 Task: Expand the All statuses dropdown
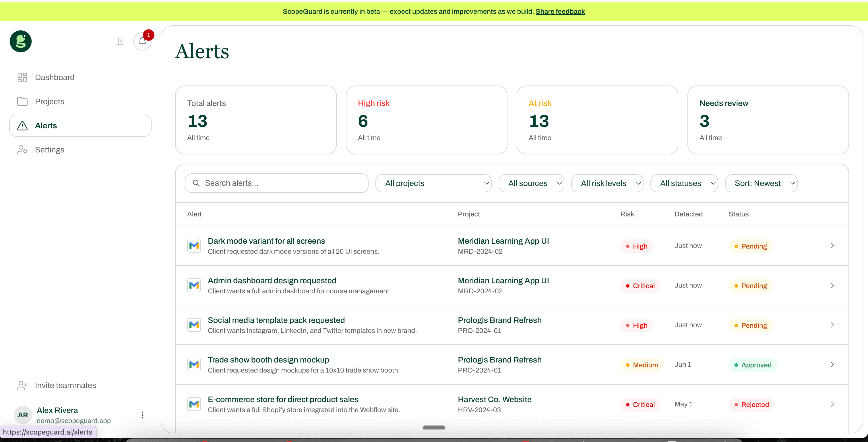684,183
